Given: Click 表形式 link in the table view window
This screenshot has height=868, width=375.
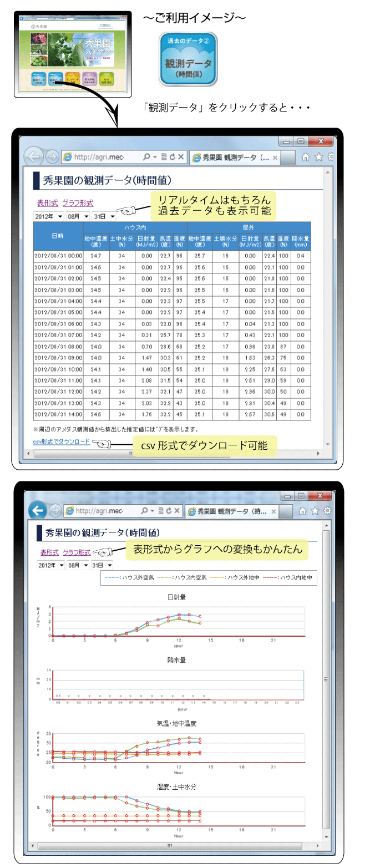Looking at the screenshot, I should pos(47,202).
